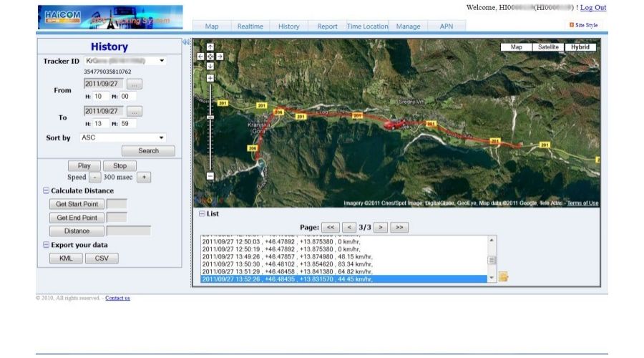Open the From date calendar picker
644x358 pixels.
134,84
